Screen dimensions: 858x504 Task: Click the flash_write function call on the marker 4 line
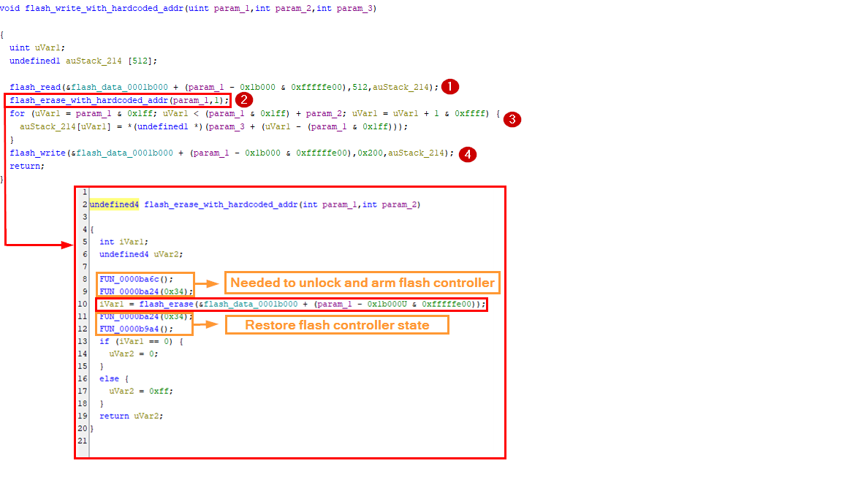click(35, 153)
